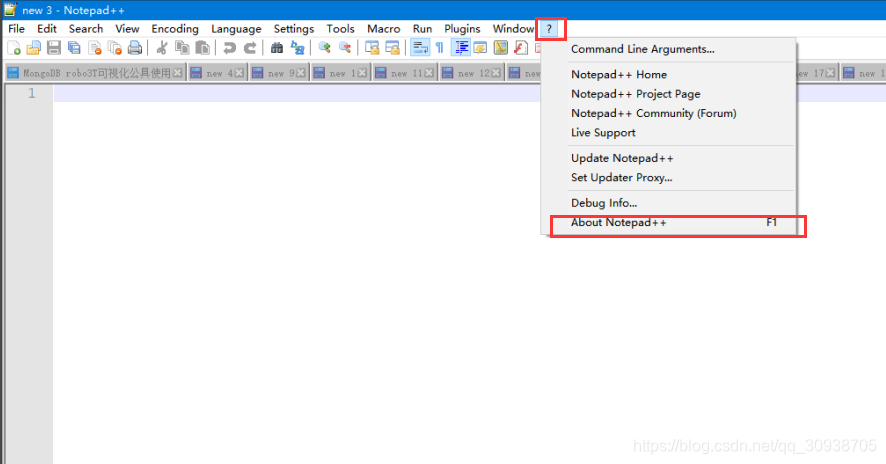The height and width of the screenshot is (464, 886).
Task: Click the Save toolbar icon
Action: 54,48
